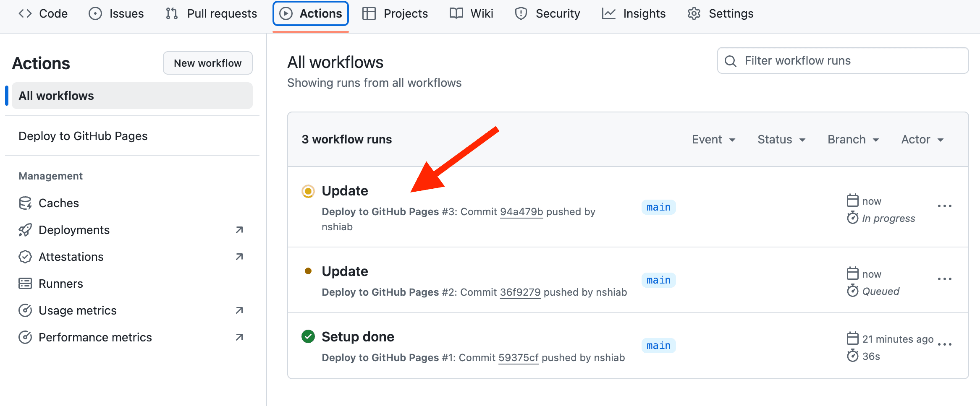Click the Projects table icon
980x406 pixels.
(x=369, y=13)
